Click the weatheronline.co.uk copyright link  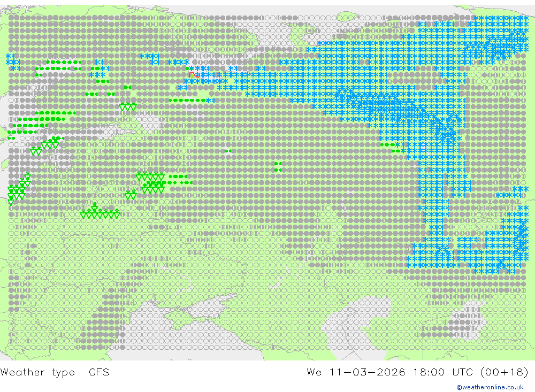point(490,387)
